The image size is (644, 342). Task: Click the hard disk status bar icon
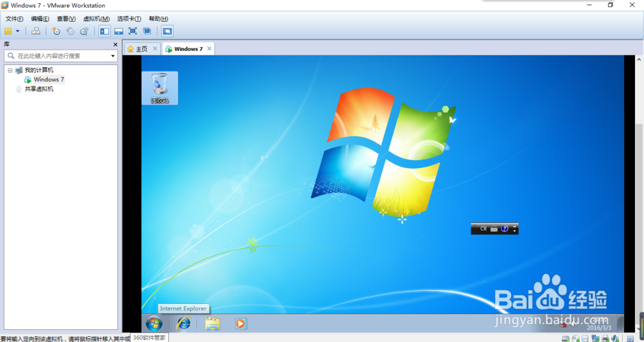[x=565, y=339]
